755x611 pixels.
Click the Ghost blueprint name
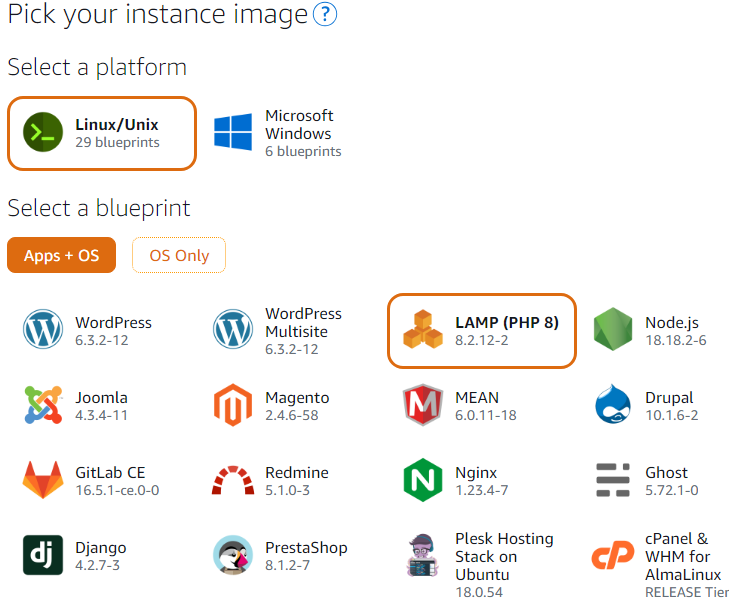coord(666,473)
